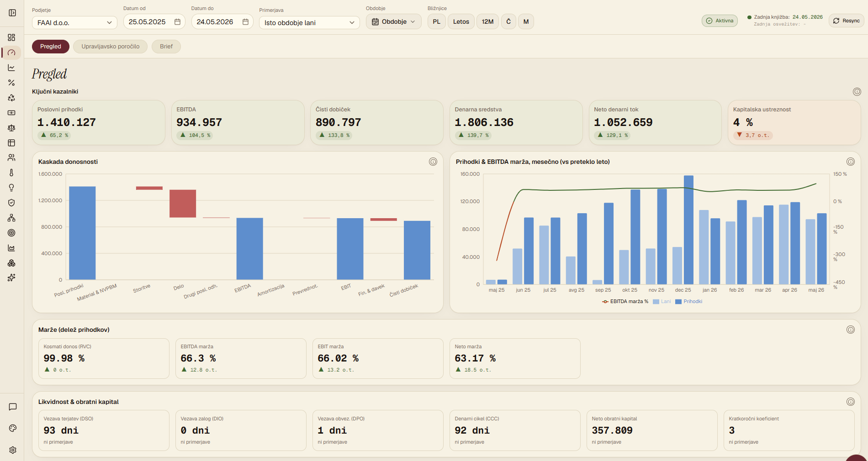Click the Kratkoročni koeficient card
Viewport: 868px width, 461px height.
coord(789,430)
